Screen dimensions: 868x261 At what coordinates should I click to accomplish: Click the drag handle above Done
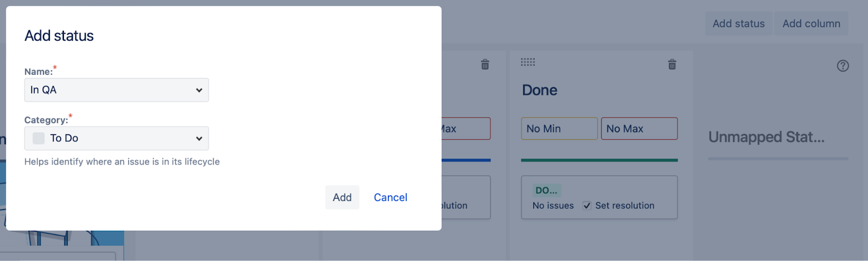click(x=528, y=62)
